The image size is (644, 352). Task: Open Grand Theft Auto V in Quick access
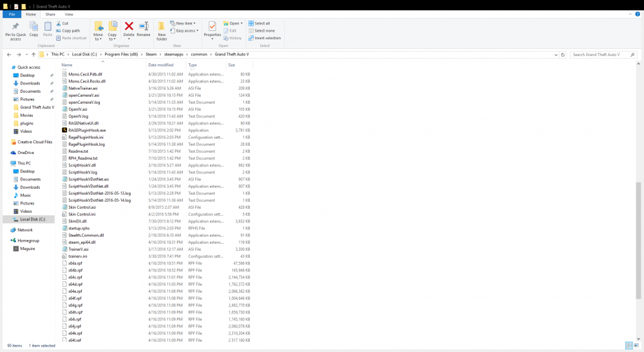pyautogui.click(x=37, y=107)
